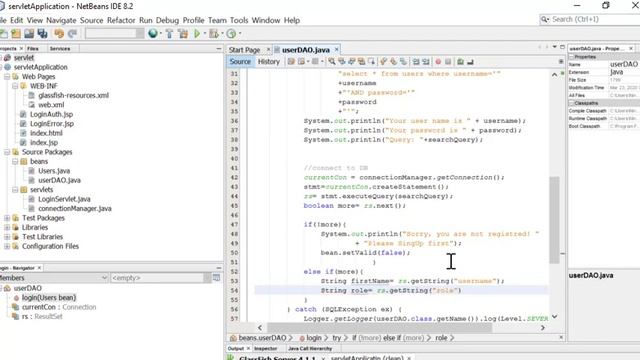Image resolution: width=640 pixels, height=360 pixels.
Task: Click the Profile Project toolbar icon
Action: point(231,33)
